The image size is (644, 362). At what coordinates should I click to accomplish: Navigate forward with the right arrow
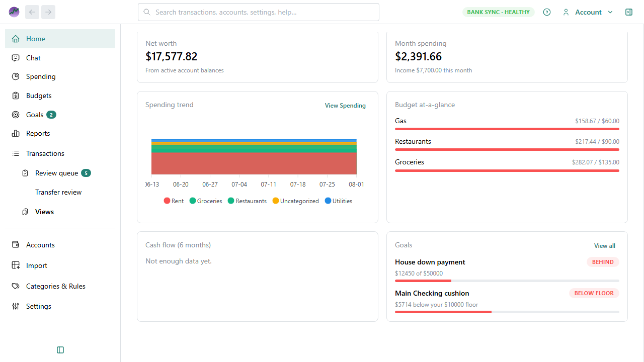pyautogui.click(x=48, y=12)
